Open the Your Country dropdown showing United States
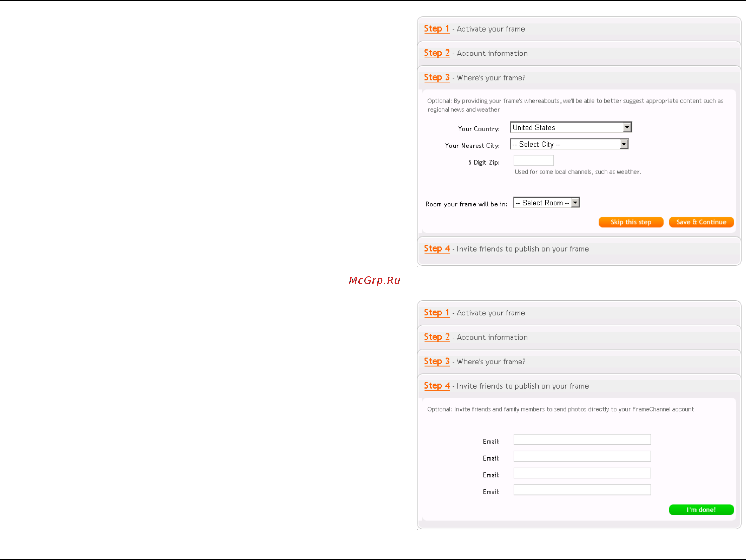Screen dimensions: 746x560 (x=571, y=127)
